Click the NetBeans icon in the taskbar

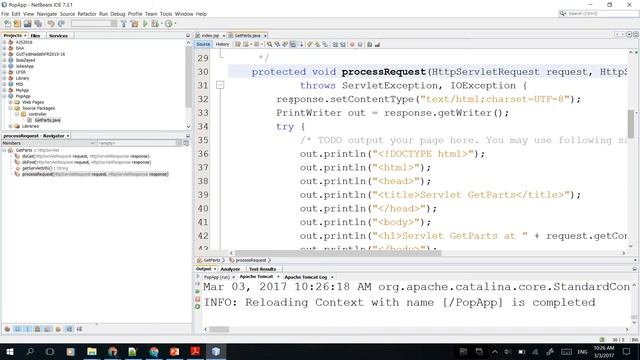pos(216,351)
